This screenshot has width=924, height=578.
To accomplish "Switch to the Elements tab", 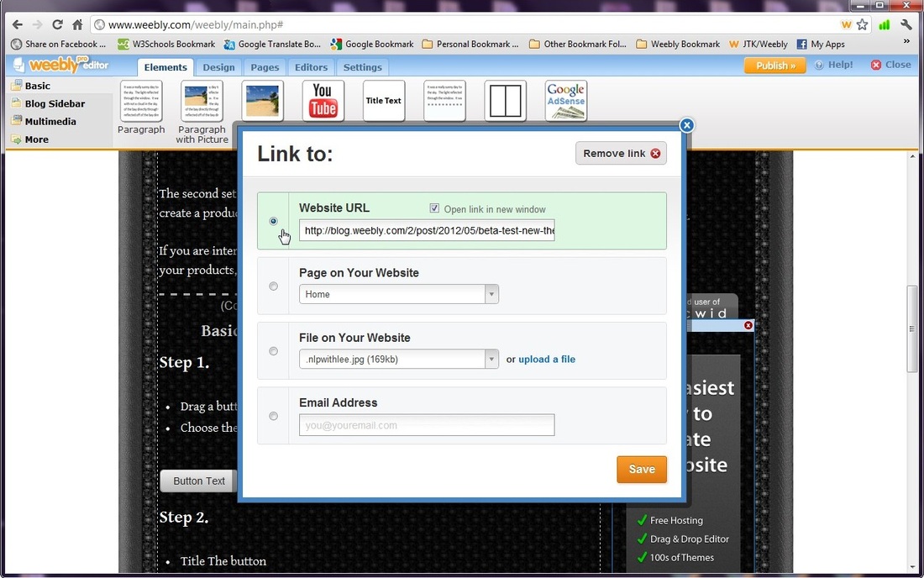I will (x=165, y=67).
